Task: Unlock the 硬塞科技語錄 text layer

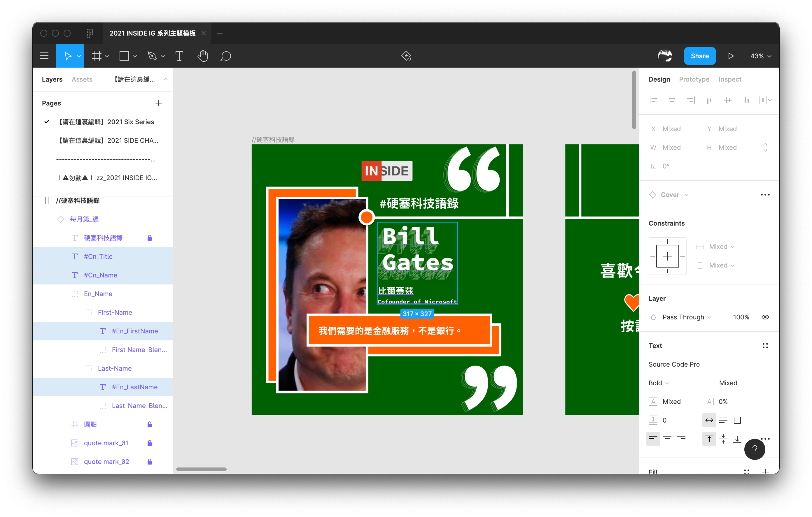Action: pyautogui.click(x=149, y=238)
